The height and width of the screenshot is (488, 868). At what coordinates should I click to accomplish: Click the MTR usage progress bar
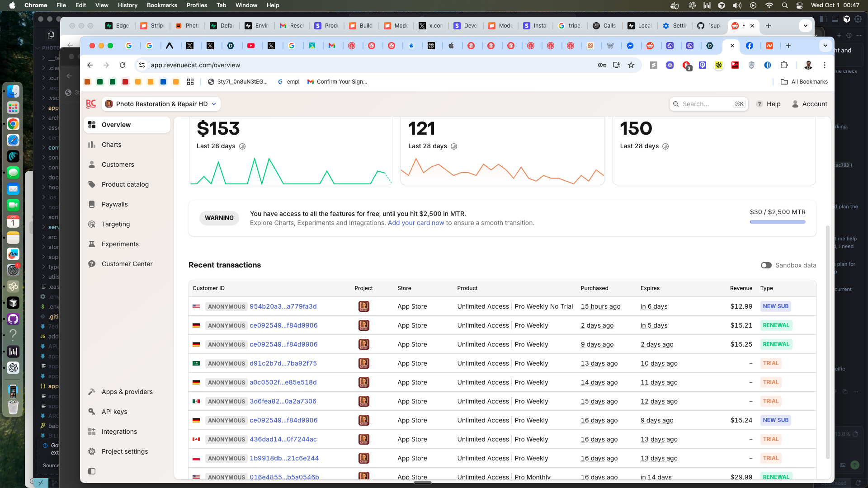[777, 222]
